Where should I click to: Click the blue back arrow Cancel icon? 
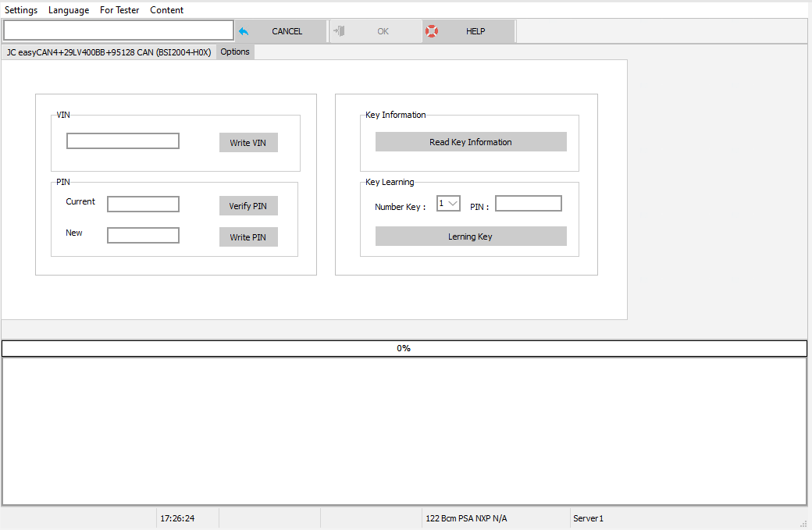pos(243,31)
